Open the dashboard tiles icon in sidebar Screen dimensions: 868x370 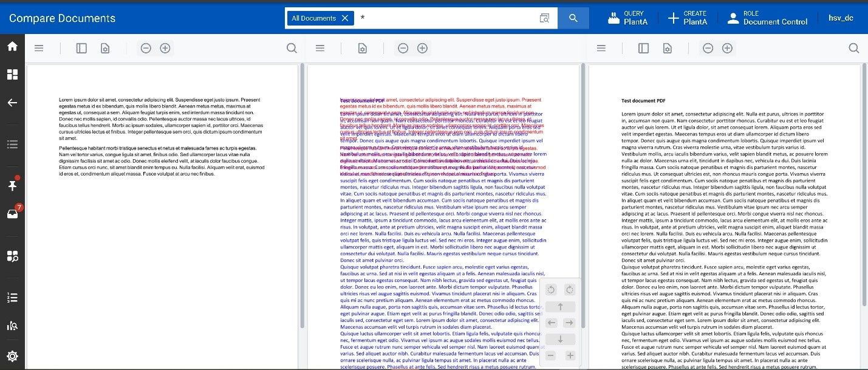tap(12, 74)
